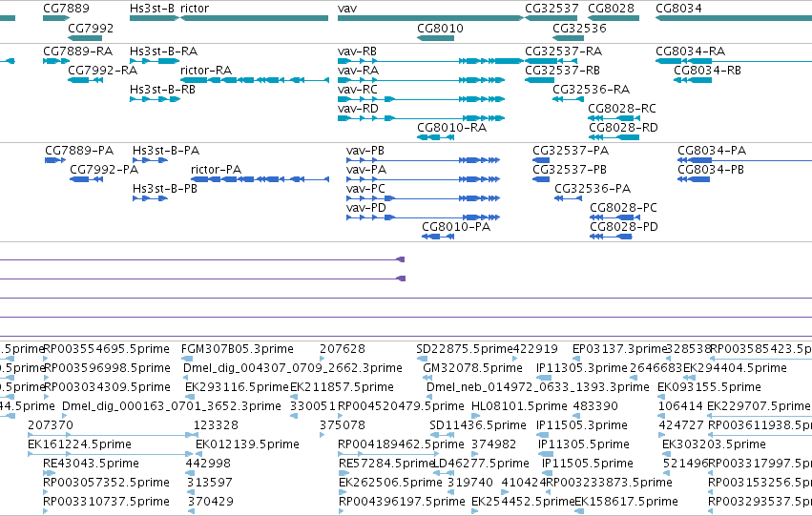Screen dimensions: 812x516
Task: Select the CG7889 gene label
Action: tap(66, 9)
